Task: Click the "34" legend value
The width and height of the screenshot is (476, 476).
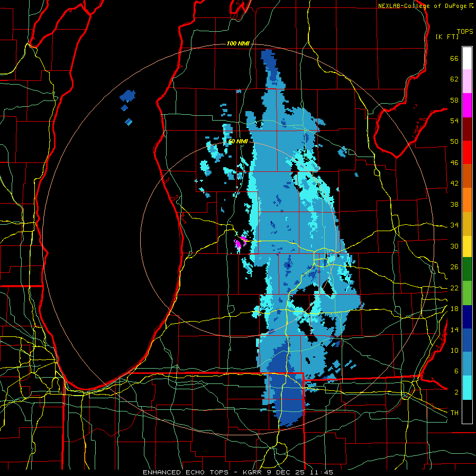Action: pyautogui.click(x=454, y=225)
